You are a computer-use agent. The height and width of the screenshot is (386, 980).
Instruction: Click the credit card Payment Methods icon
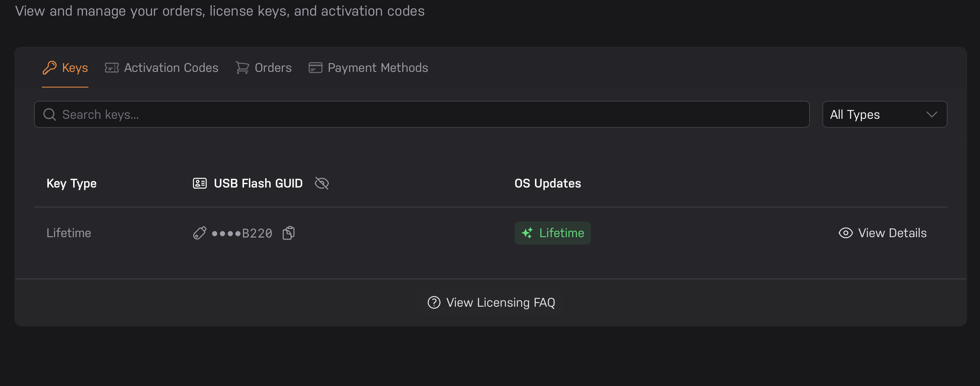tap(316, 68)
